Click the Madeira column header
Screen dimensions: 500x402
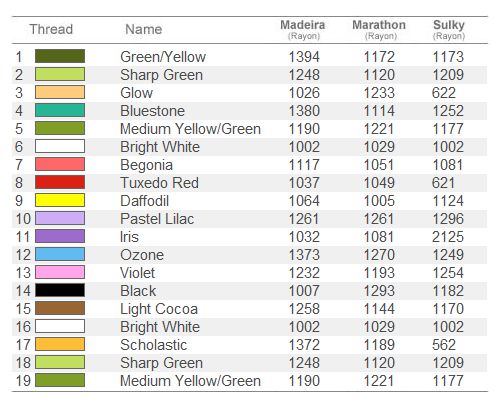[x=303, y=30]
